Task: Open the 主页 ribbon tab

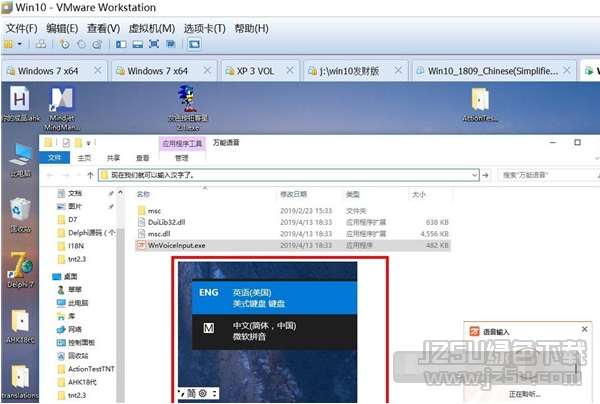Action: 84,158
